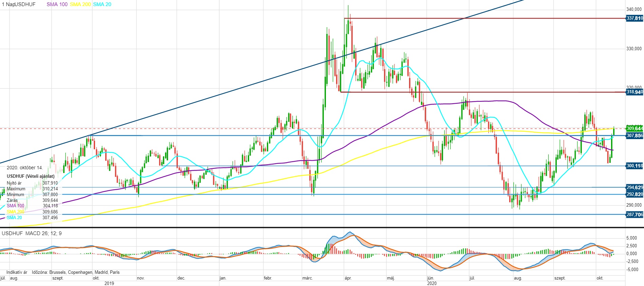The width and height of the screenshot is (644, 286).
Task: Click the máj. month label on time axis
Action: click(391, 278)
